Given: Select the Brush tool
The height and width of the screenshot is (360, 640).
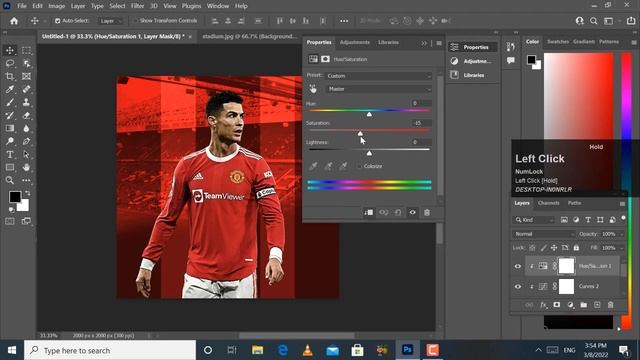Looking at the screenshot, I should click(x=10, y=102).
